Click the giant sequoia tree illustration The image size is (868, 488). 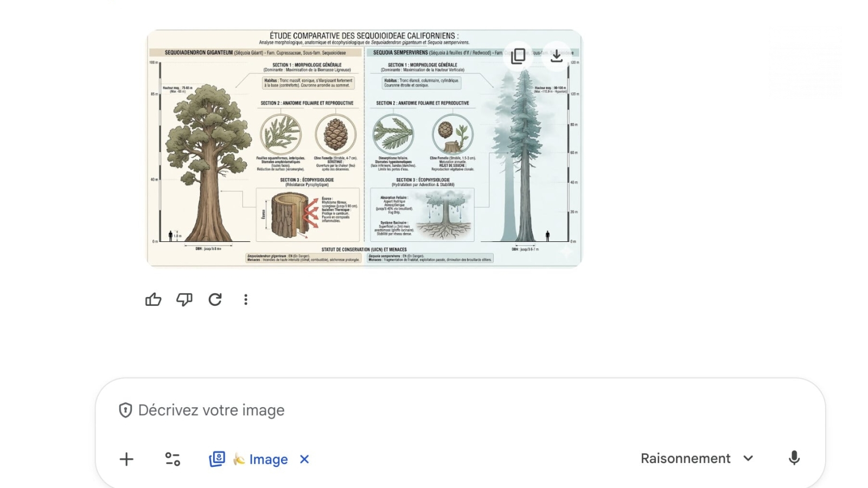tap(208, 163)
